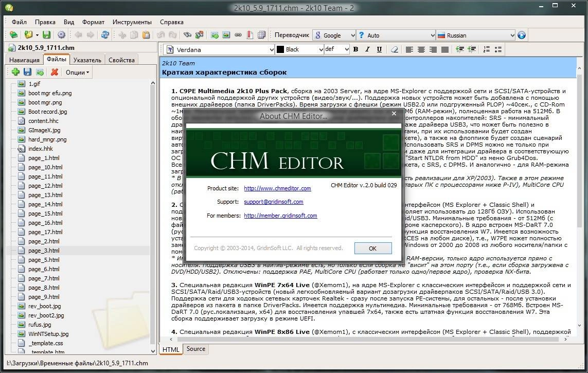This screenshot has height=373, width=588.
Task: Click the binoculars find icon
Action: click(x=187, y=35)
